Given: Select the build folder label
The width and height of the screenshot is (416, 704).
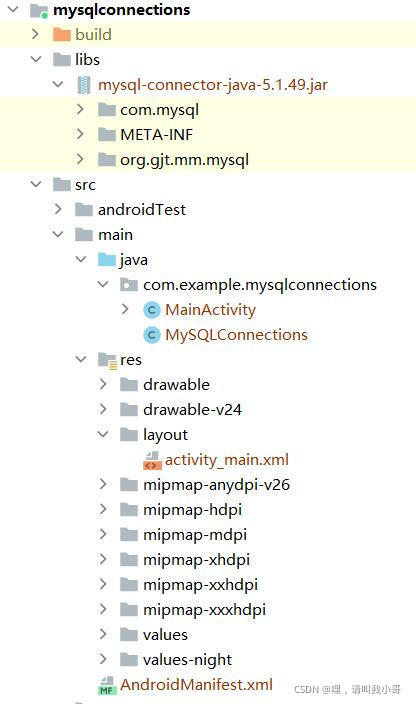Looking at the screenshot, I should coord(93,35).
